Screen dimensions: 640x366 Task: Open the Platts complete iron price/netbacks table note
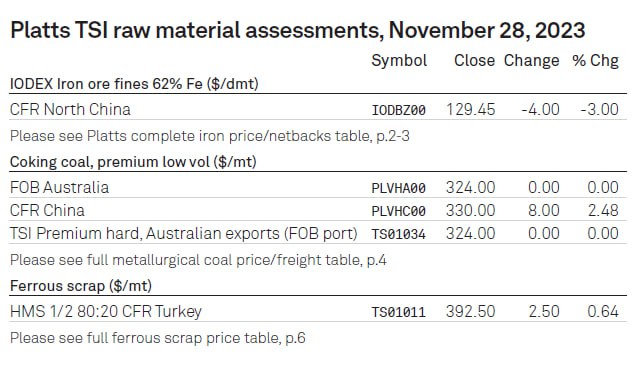[209, 136]
